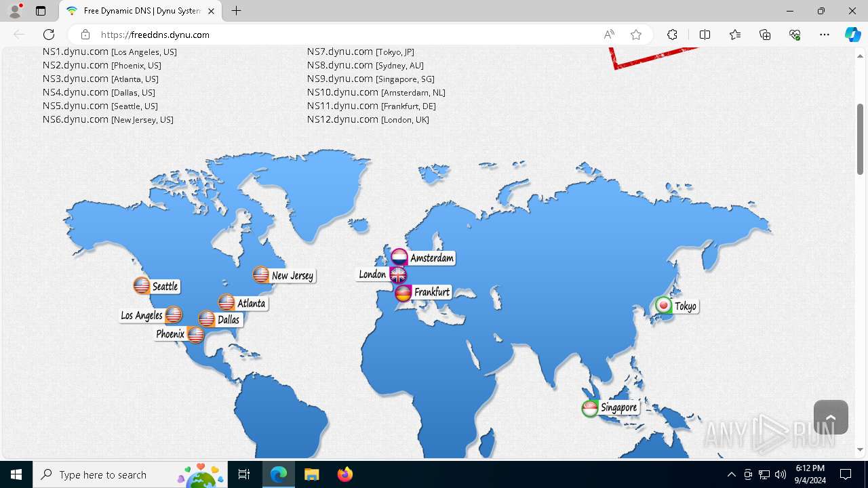Click NS7.dynu.com Tokyo entry
The width and height of the screenshot is (868, 488).
(x=361, y=52)
